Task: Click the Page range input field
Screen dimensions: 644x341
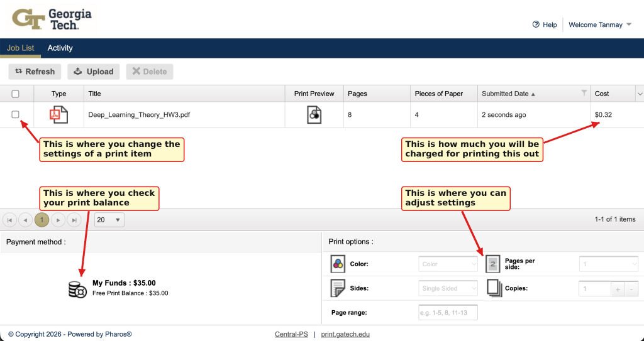Action: coord(448,312)
